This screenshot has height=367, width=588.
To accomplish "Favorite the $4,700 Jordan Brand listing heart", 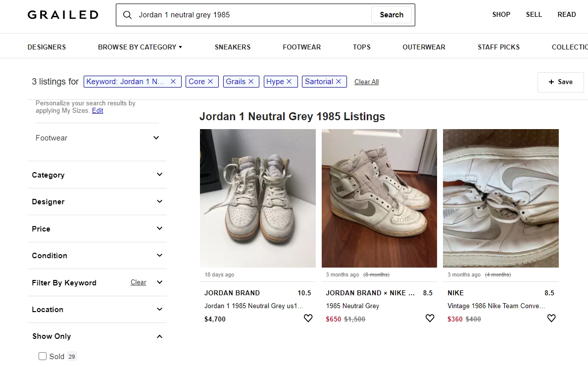I will click(308, 319).
